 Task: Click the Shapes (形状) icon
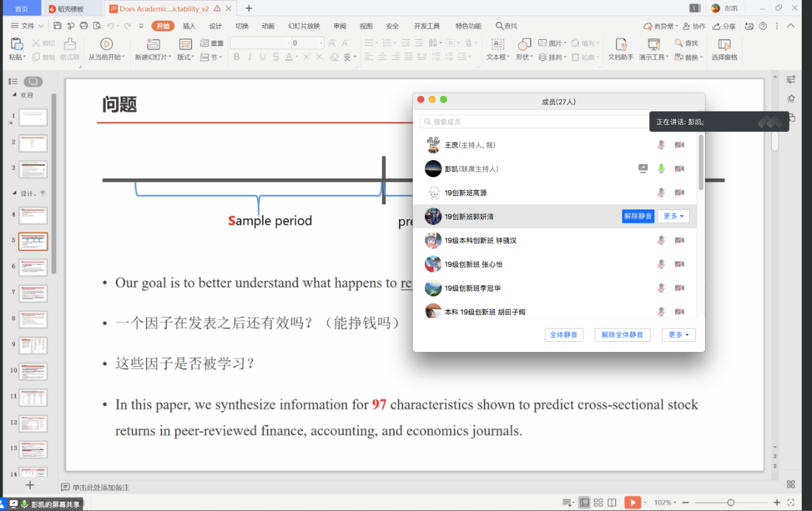click(x=524, y=44)
